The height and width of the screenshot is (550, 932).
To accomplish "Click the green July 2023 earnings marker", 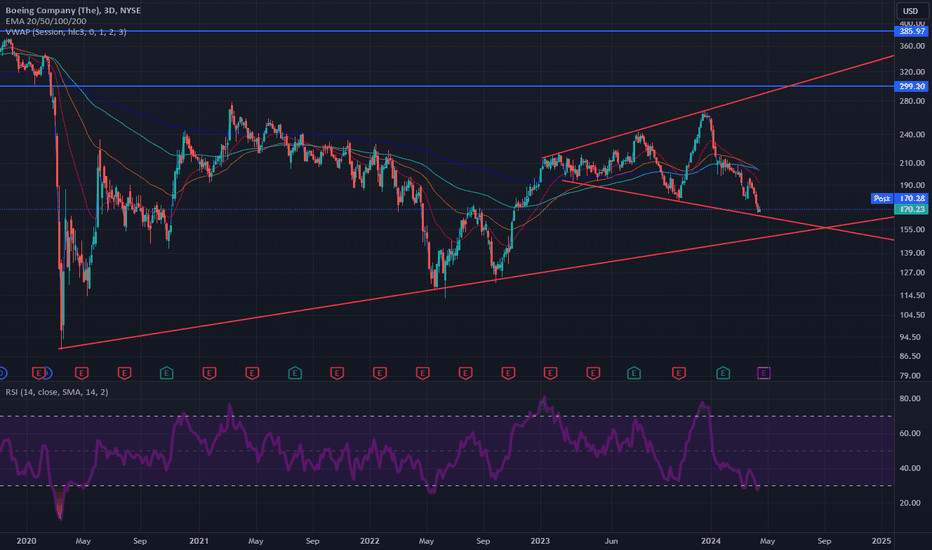I will click(634, 373).
